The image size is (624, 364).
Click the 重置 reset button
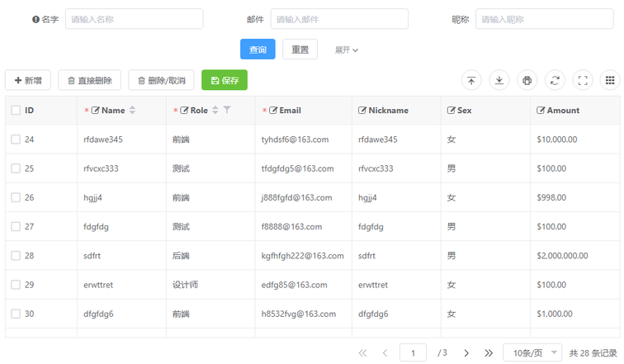[x=300, y=50]
